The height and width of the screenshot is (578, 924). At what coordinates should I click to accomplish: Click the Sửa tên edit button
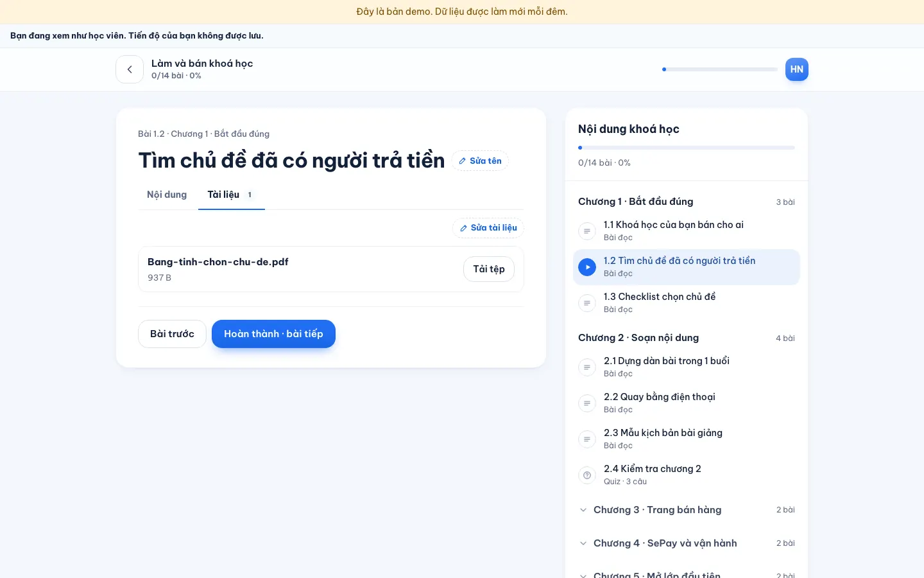point(480,161)
